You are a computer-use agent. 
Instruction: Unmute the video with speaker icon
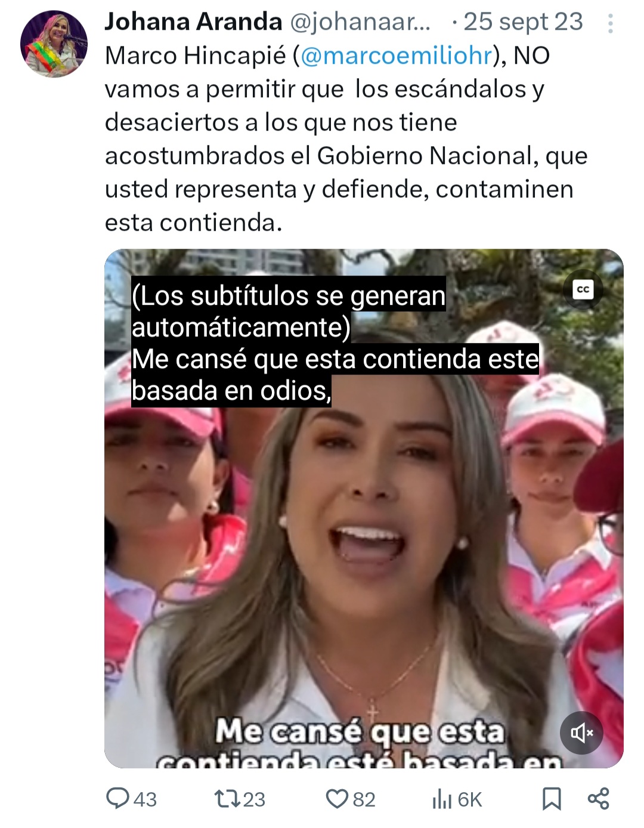(x=581, y=733)
